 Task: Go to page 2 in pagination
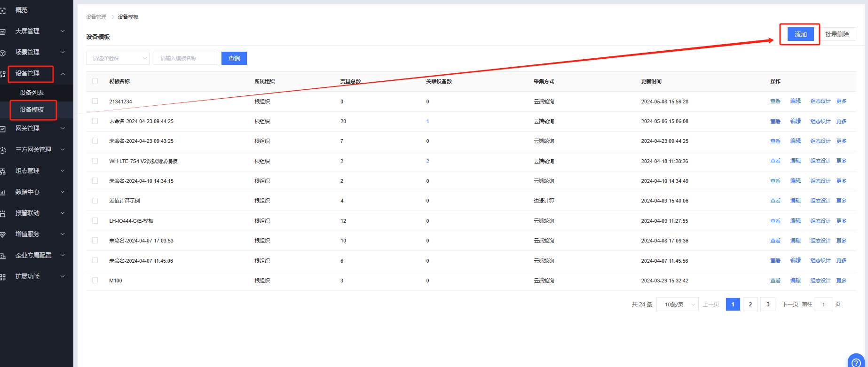coord(750,305)
